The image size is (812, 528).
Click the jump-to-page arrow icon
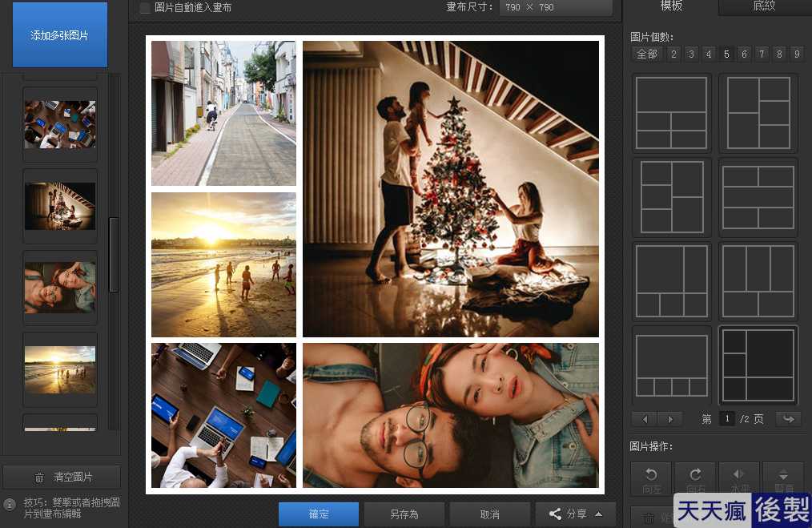789,419
